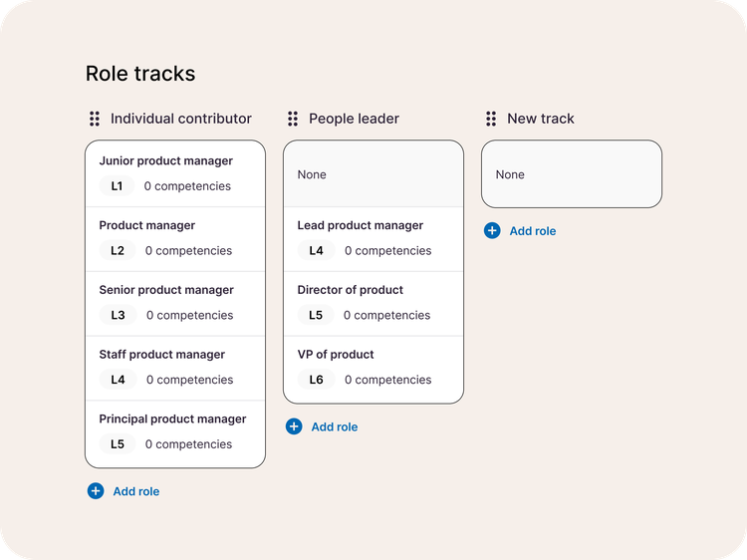Click plus icon under Individual contributor track

coord(96,491)
